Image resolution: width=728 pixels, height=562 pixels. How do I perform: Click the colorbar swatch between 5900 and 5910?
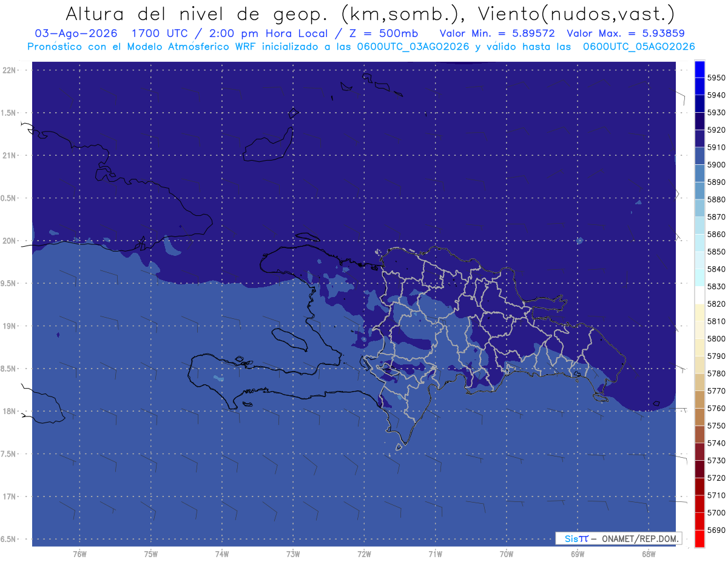coord(699,156)
